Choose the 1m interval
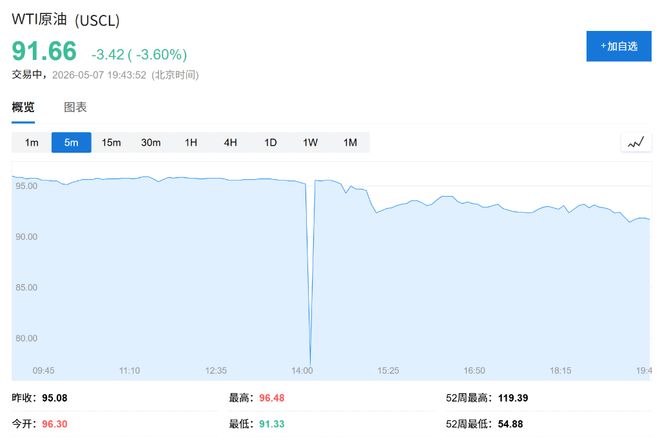This screenshot has width=660, height=437. tap(32, 142)
